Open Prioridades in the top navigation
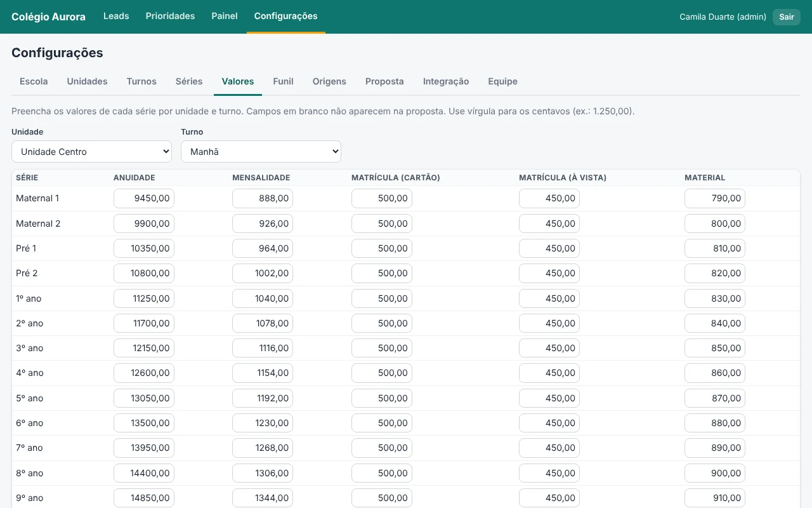Screen dimensions: 812x508 coord(170,16)
